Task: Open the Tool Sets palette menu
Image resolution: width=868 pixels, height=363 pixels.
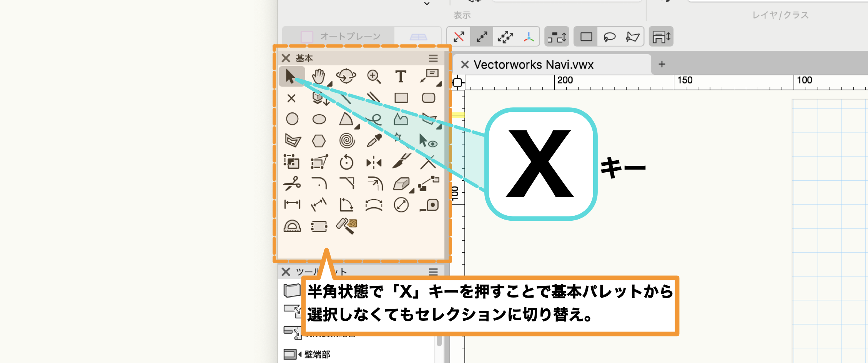Action: point(433,272)
